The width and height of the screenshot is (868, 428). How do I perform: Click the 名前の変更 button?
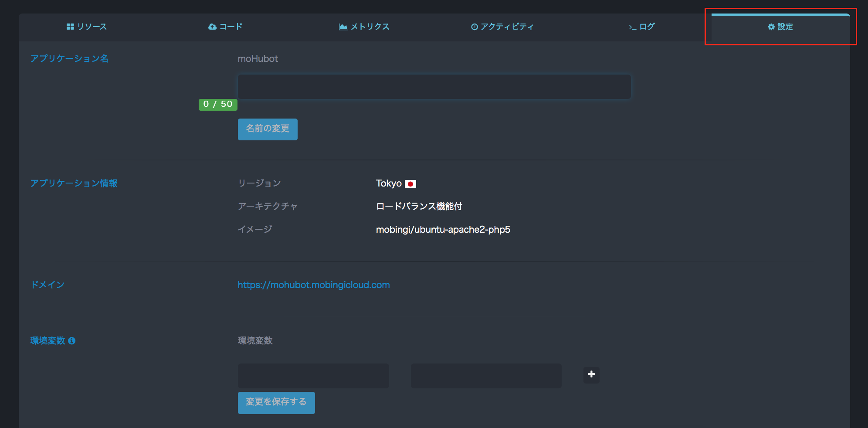click(267, 129)
